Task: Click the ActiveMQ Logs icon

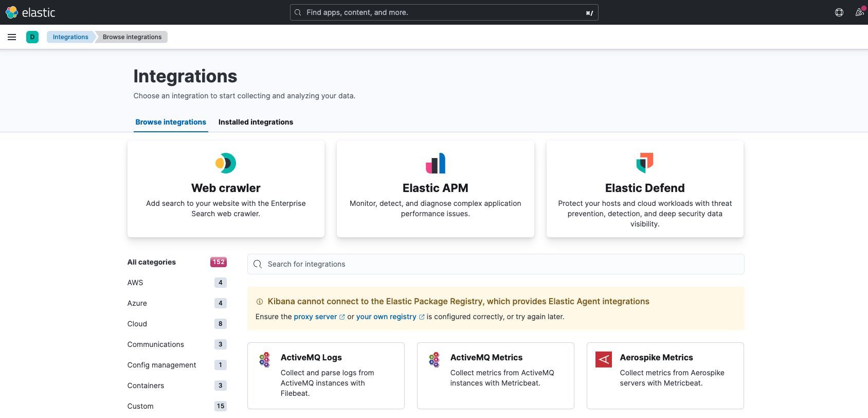Action: point(264,359)
